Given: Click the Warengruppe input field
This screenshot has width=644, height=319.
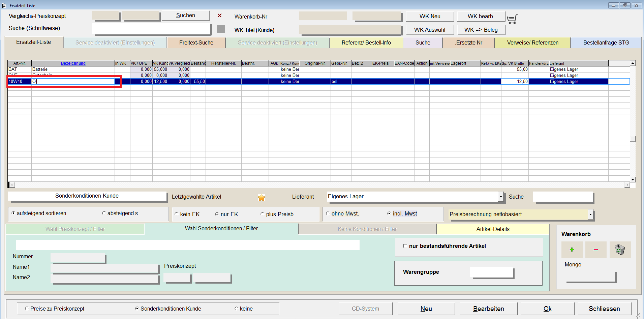Looking at the screenshot, I should (x=492, y=272).
